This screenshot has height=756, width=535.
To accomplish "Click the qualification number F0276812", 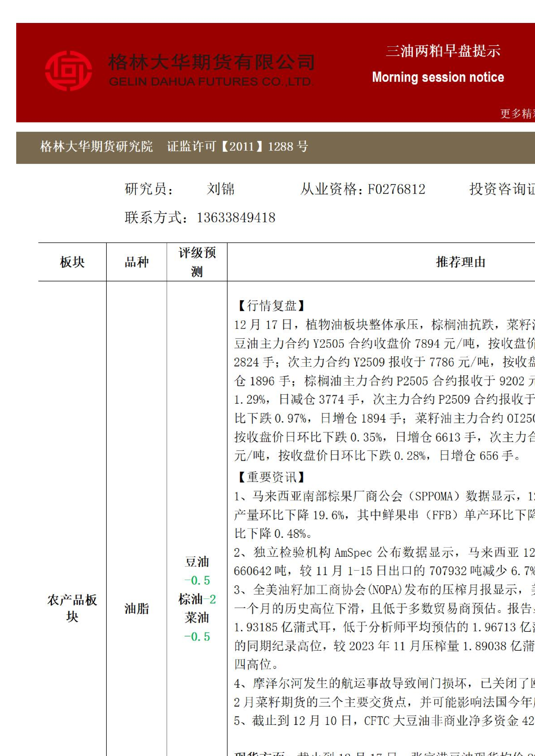I will (x=396, y=189).
